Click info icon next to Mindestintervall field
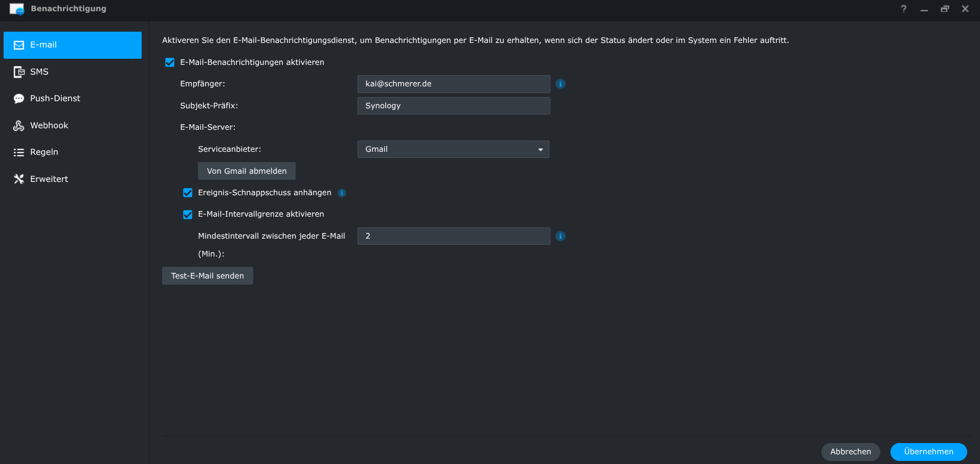980x464 pixels. (x=561, y=236)
